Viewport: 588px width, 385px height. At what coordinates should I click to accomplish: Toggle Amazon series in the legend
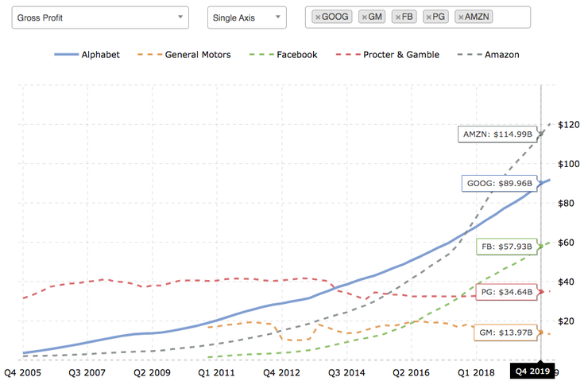click(x=489, y=54)
